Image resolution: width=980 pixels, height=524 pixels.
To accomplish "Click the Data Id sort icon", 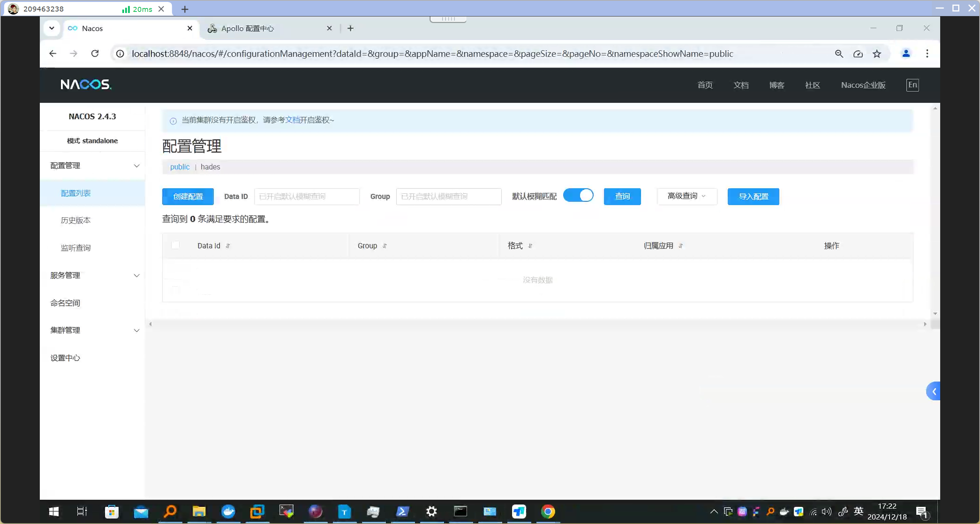I will (x=228, y=246).
